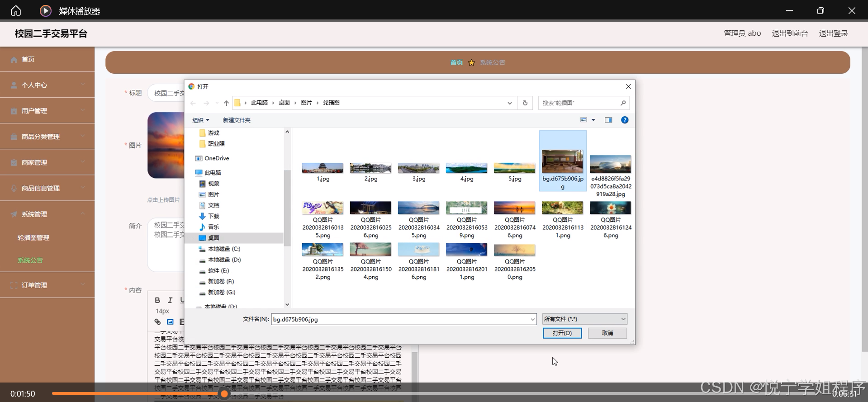Select the e4d8826f5fa29073d5ca8a2042919a28.jpg file

pos(611,176)
